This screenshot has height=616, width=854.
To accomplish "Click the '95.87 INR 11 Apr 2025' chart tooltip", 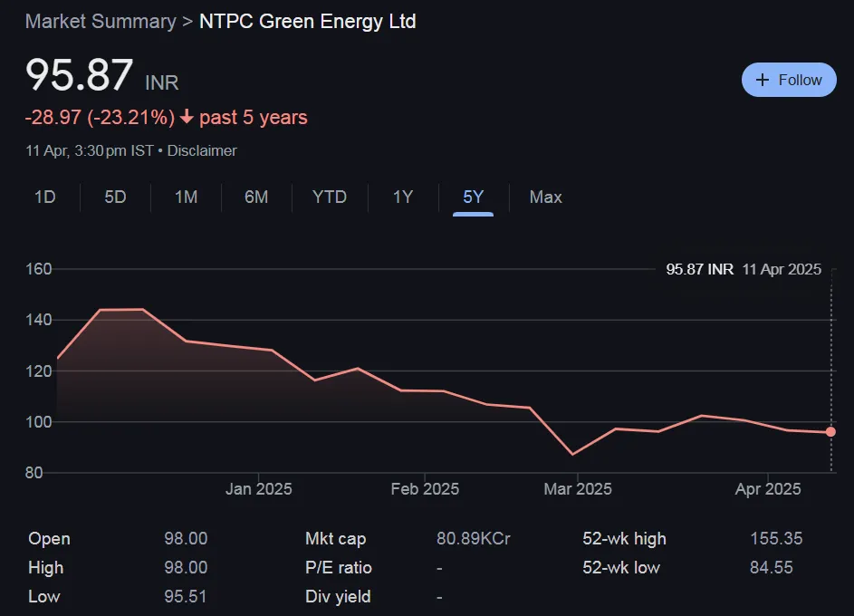I will (x=744, y=269).
